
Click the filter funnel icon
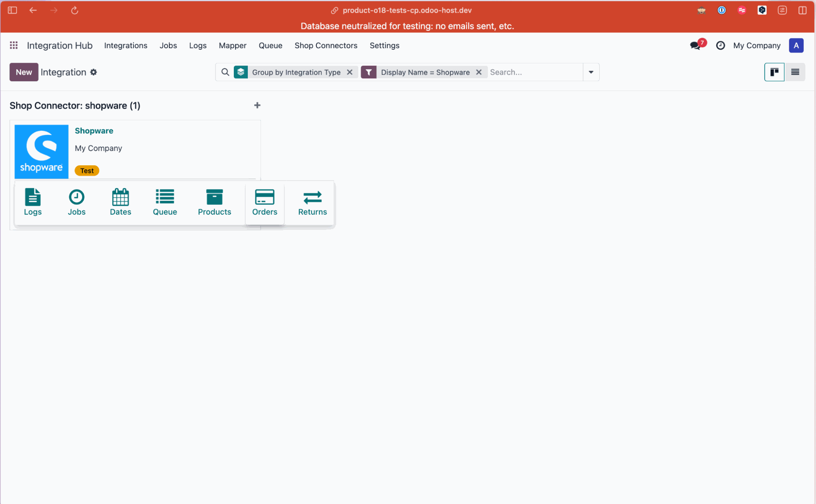tap(368, 72)
